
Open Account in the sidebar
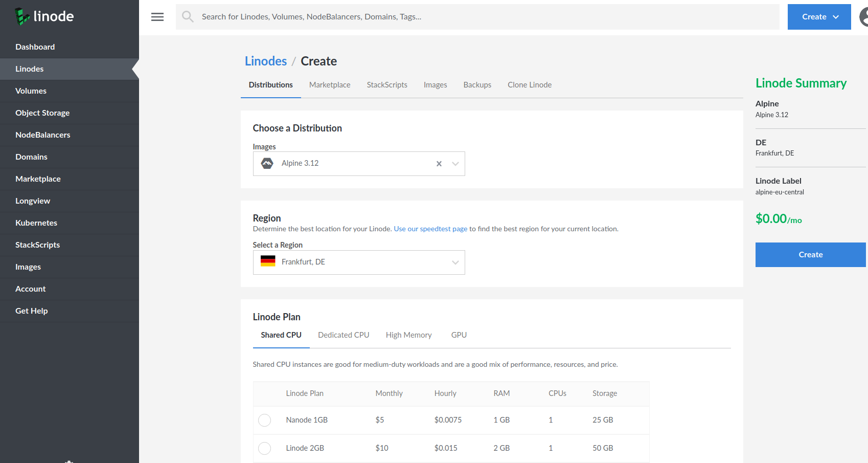[70, 289]
